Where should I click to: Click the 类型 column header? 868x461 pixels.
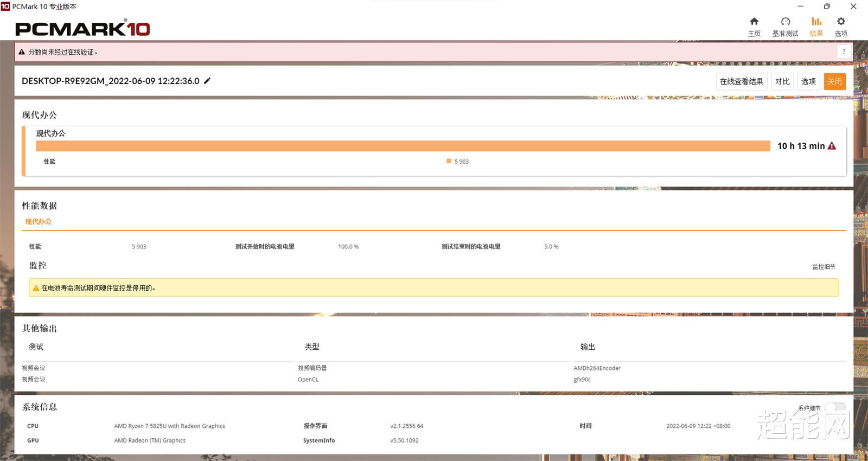312,347
